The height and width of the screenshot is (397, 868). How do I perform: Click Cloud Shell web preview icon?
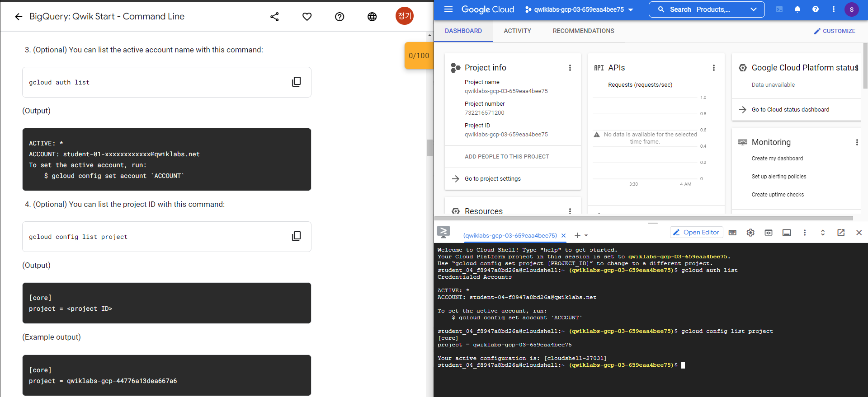[x=769, y=233]
